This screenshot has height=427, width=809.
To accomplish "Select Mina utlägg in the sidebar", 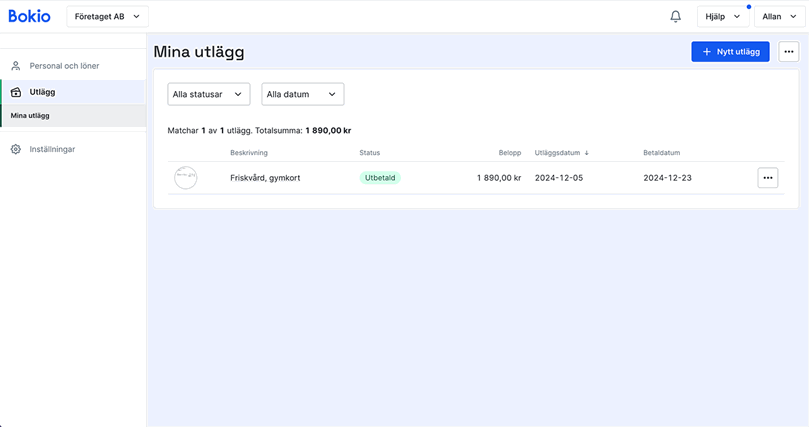I will [x=30, y=116].
